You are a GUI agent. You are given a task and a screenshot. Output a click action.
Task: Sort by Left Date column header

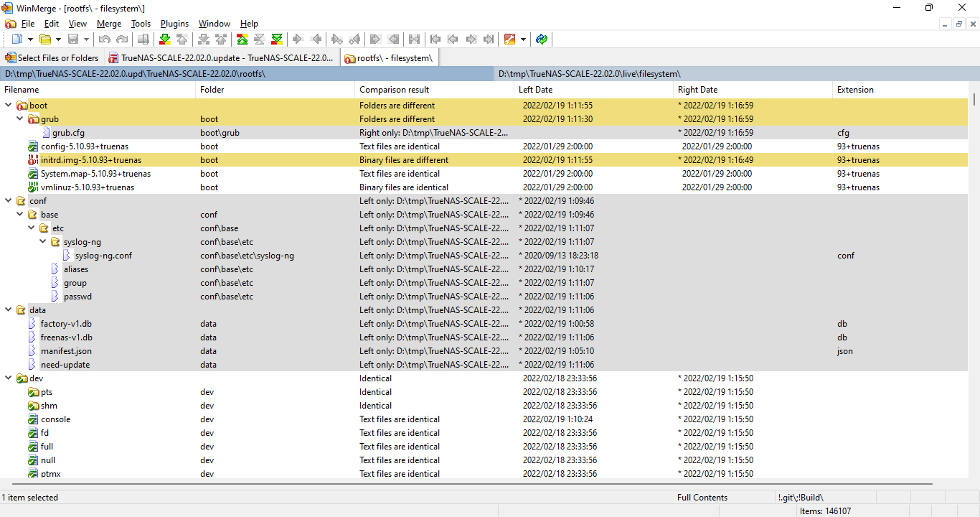(594, 90)
